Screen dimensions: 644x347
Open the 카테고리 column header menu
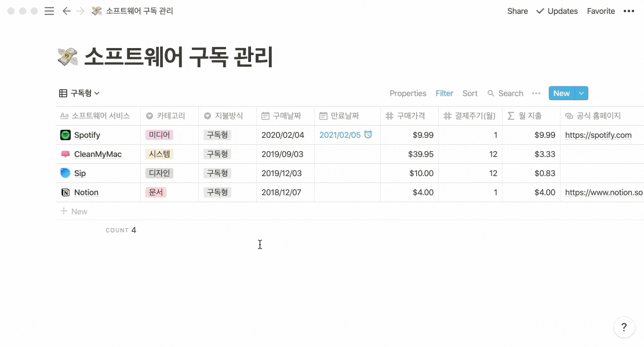click(x=170, y=116)
